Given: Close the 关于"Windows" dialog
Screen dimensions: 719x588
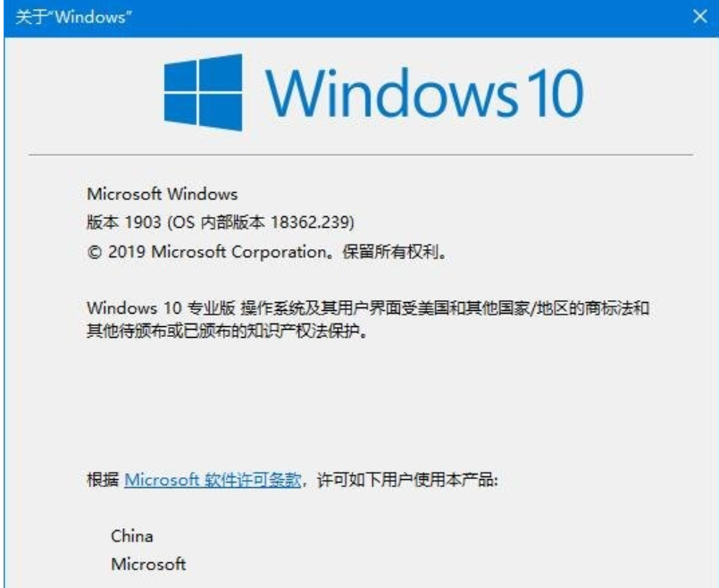Looking at the screenshot, I should pos(699,17).
